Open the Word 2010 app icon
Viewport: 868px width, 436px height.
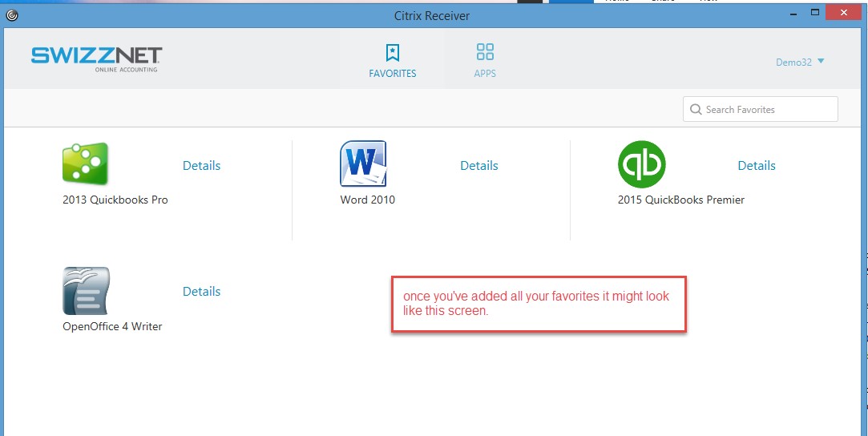tap(363, 163)
